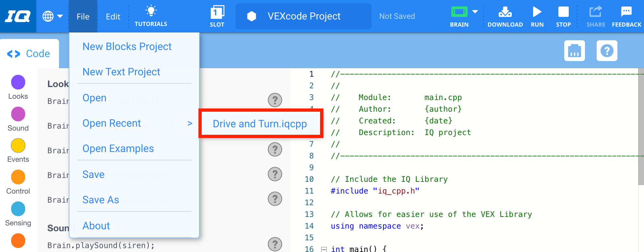Open the devices port panel icon
Image resolution: width=644 pixels, height=252 pixels.
pyautogui.click(x=574, y=51)
